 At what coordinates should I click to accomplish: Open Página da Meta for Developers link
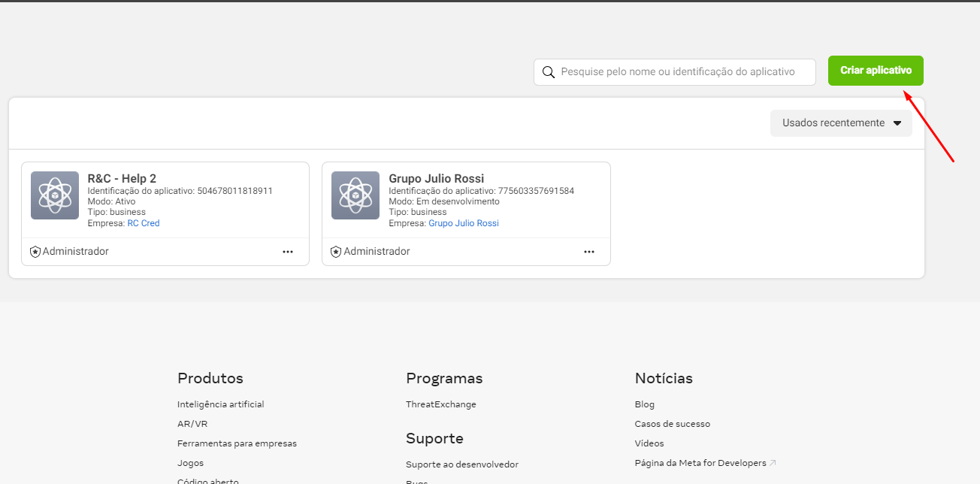coord(700,463)
